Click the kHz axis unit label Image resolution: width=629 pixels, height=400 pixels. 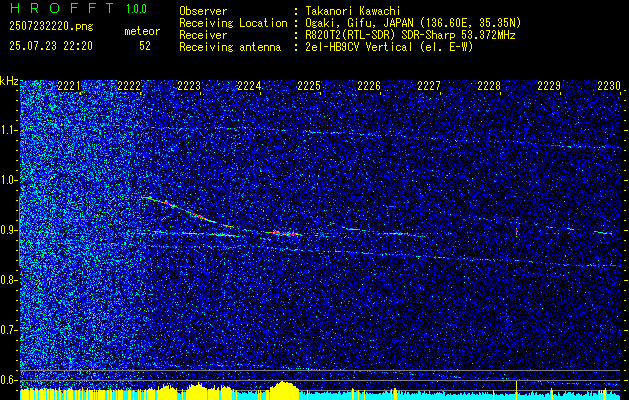click(9, 81)
